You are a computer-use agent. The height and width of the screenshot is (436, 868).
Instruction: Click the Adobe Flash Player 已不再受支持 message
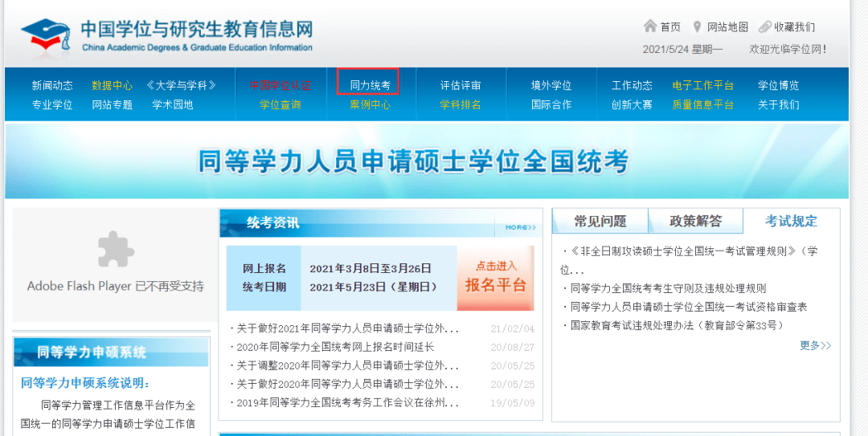116,286
